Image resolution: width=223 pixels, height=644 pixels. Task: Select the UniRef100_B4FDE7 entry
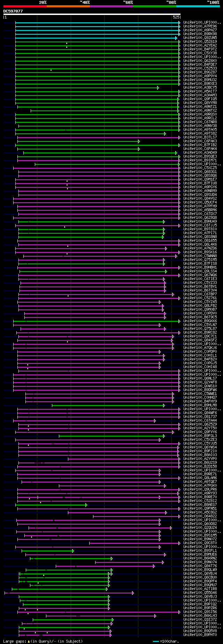[200, 65]
